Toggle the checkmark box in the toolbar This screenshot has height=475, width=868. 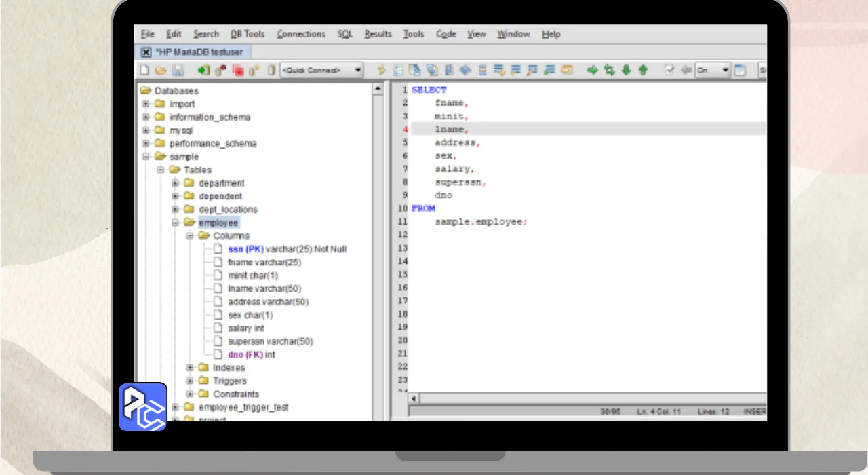pos(669,70)
